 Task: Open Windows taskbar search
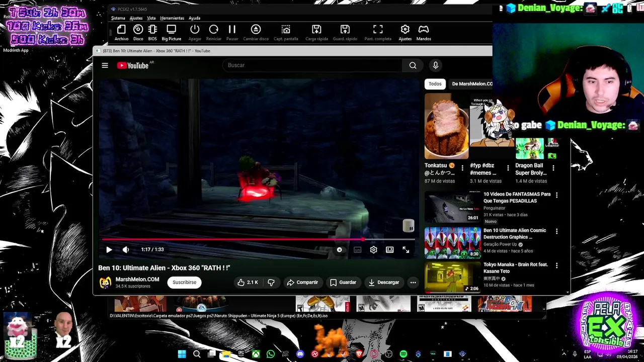pyautogui.click(x=197, y=354)
